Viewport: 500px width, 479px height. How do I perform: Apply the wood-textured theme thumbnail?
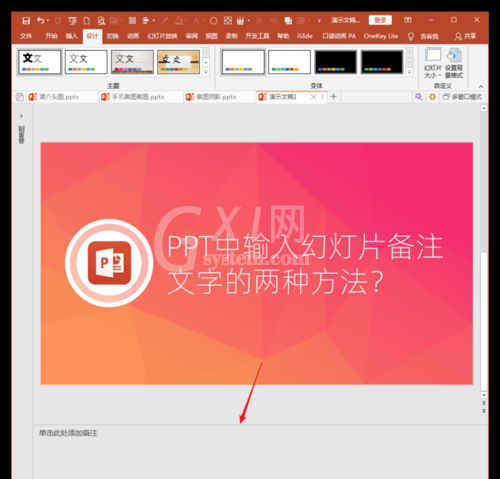point(179,62)
